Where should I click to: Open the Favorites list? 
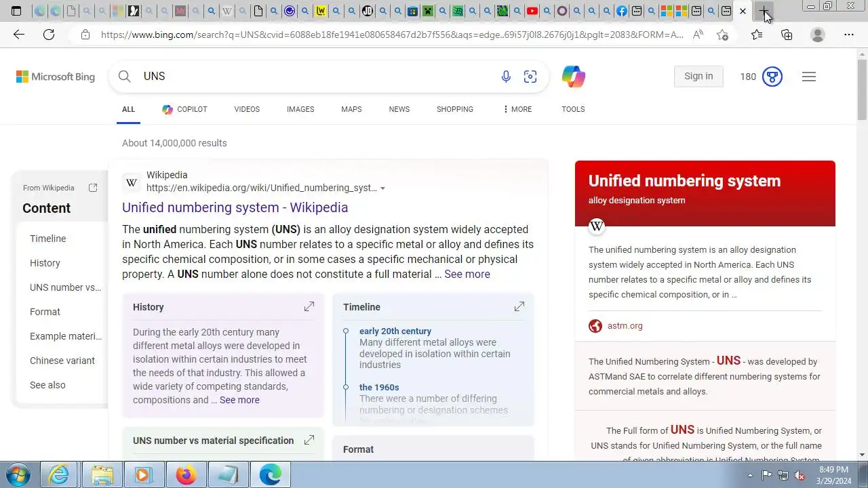(757, 35)
